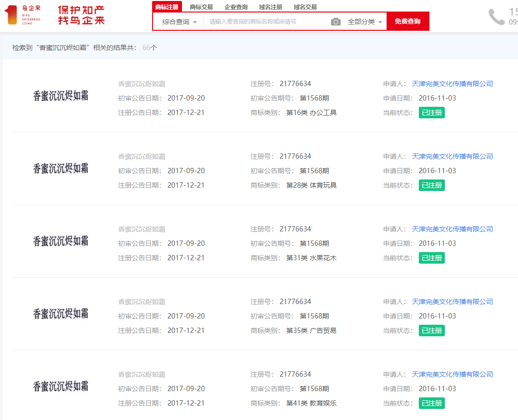Click 已注册 status badge in 第35类 row
The height and width of the screenshot is (420, 518).
tap(432, 331)
